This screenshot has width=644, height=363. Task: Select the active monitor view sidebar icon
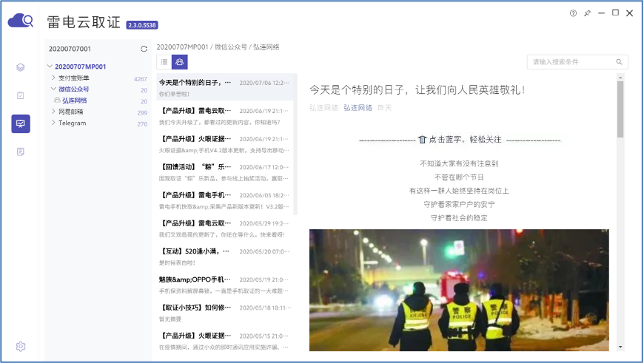(x=21, y=123)
